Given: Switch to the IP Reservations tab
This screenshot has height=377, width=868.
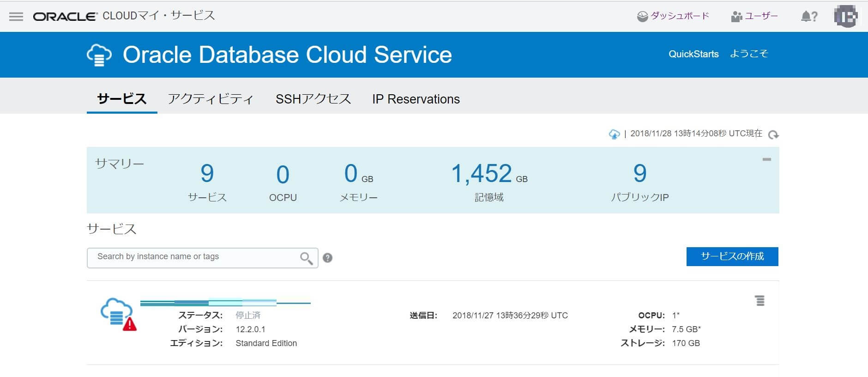Looking at the screenshot, I should [x=416, y=99].
